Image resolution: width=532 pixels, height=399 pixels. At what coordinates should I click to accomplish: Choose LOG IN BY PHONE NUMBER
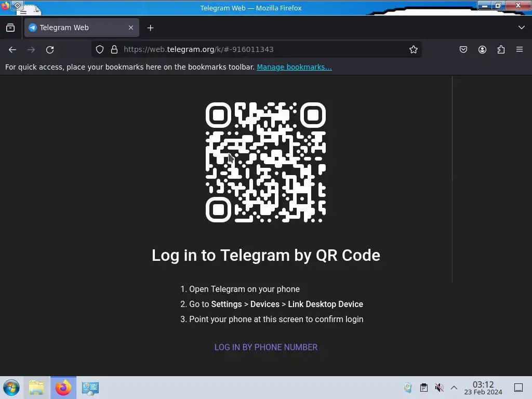(266, 347)
